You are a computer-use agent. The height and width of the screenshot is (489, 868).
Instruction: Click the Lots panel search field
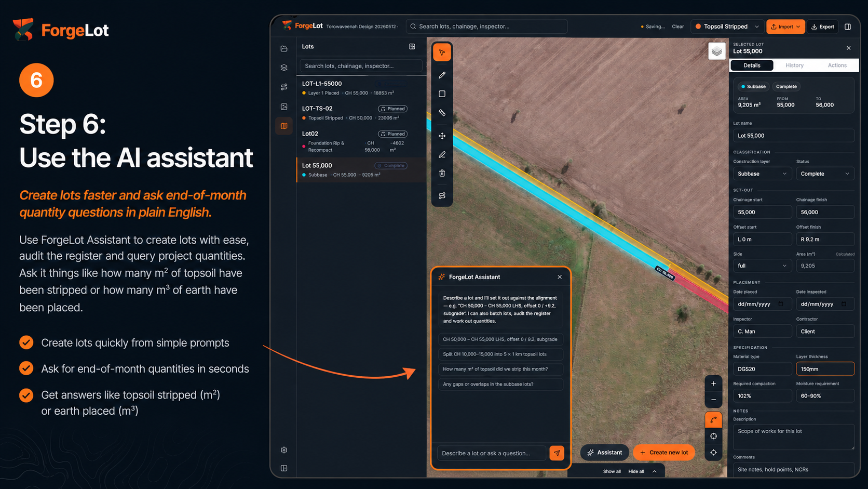pos(361,66)
